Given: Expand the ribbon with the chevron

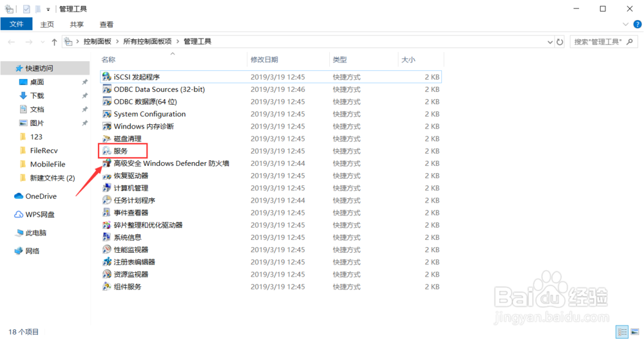Looking at the screenshot, I should [625, 24].
